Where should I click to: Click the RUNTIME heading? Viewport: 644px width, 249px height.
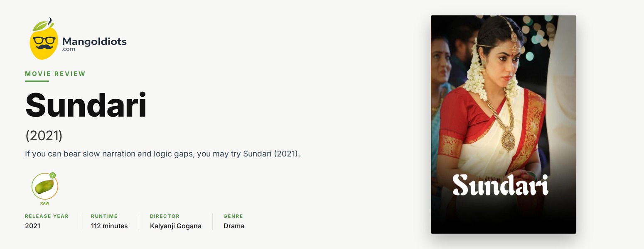[104, 216]
